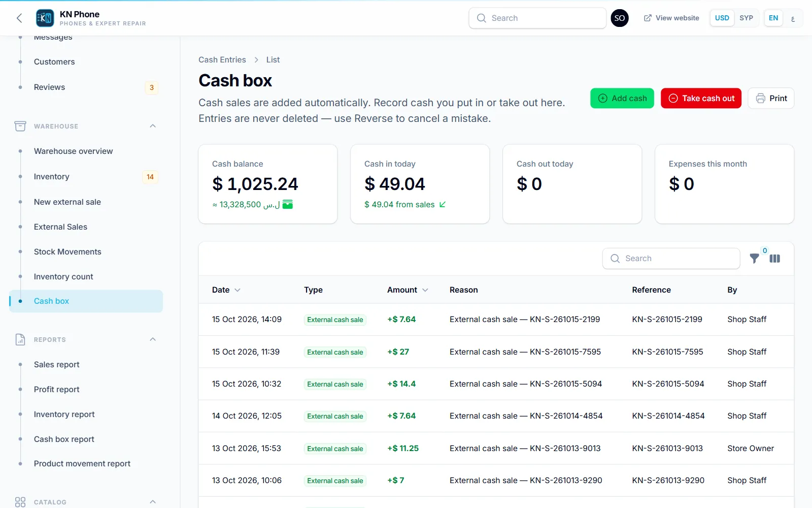Switch currency to SYP

point(746,18)
